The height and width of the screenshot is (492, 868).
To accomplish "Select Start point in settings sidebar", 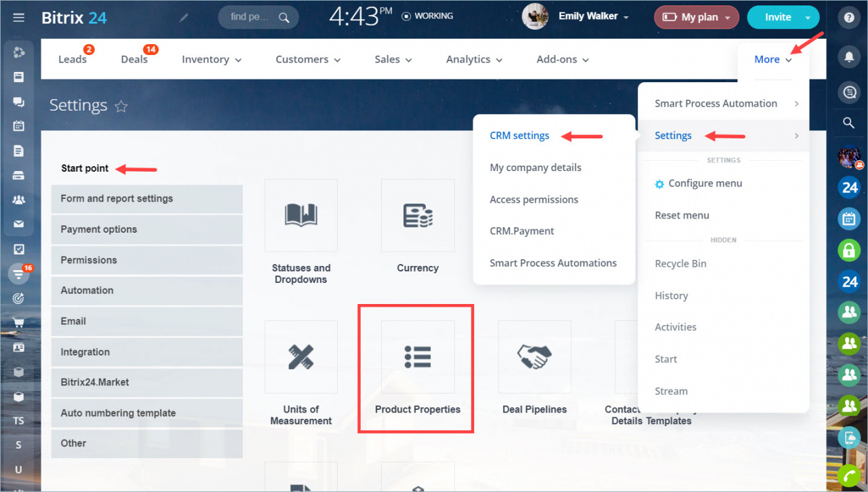I will (85, 168).
